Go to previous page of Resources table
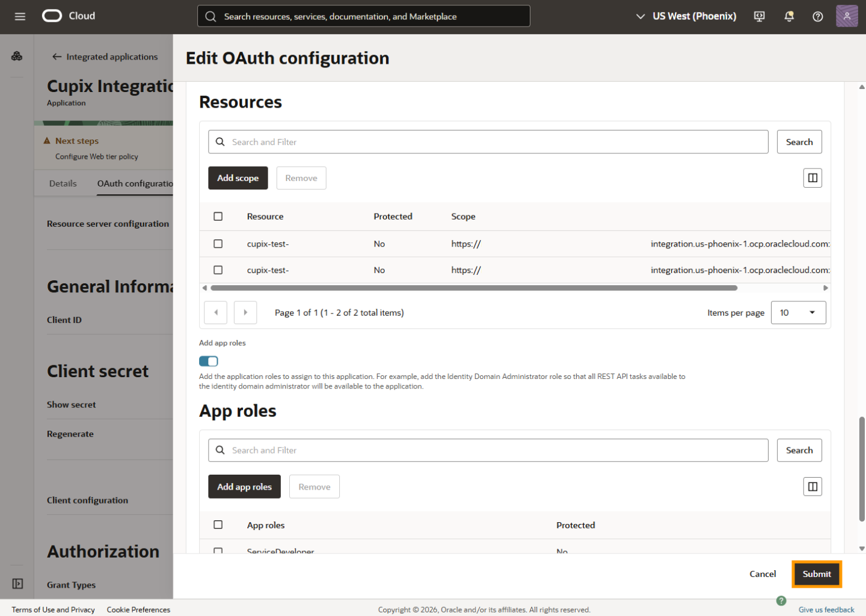Screen dimensions: 866x616 tap(216, 313)
